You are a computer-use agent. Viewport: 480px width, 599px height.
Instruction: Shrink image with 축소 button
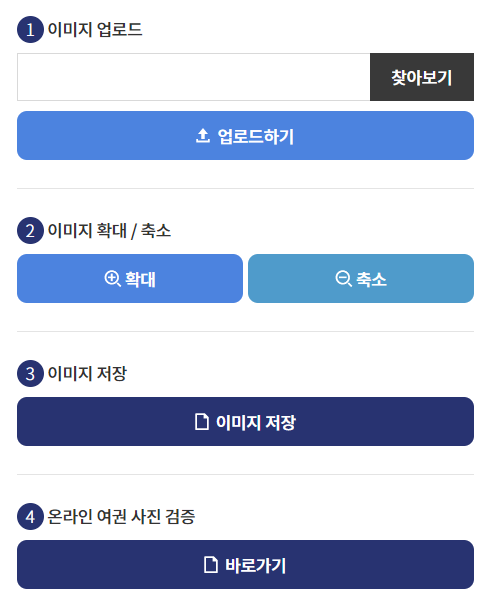coord(361,278)
